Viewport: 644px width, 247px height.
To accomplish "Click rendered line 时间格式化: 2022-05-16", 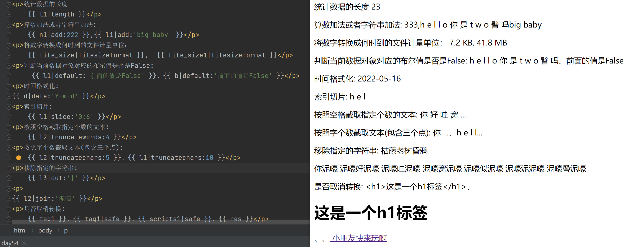I will (x=357, y=79).
